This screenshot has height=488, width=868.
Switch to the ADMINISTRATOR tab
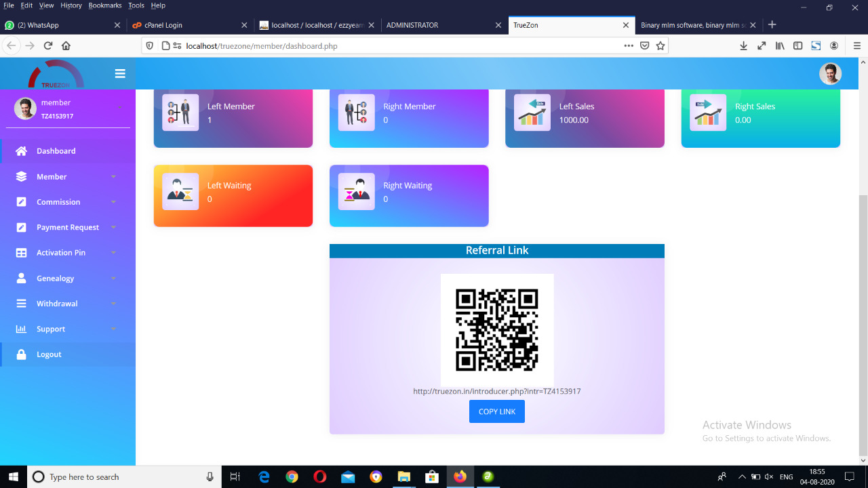click(x=443, y=25)
